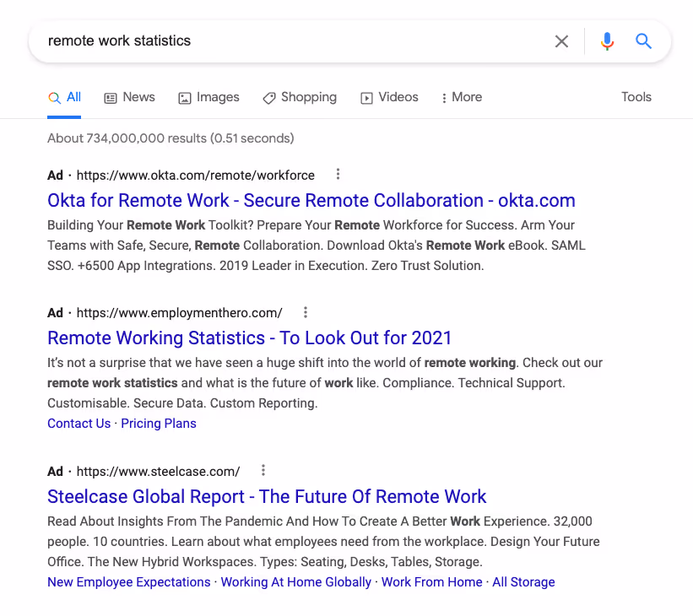Open 'Okta for Remote Work' ad headline
This screenshot has height=616, width=693.
(311, 201)
